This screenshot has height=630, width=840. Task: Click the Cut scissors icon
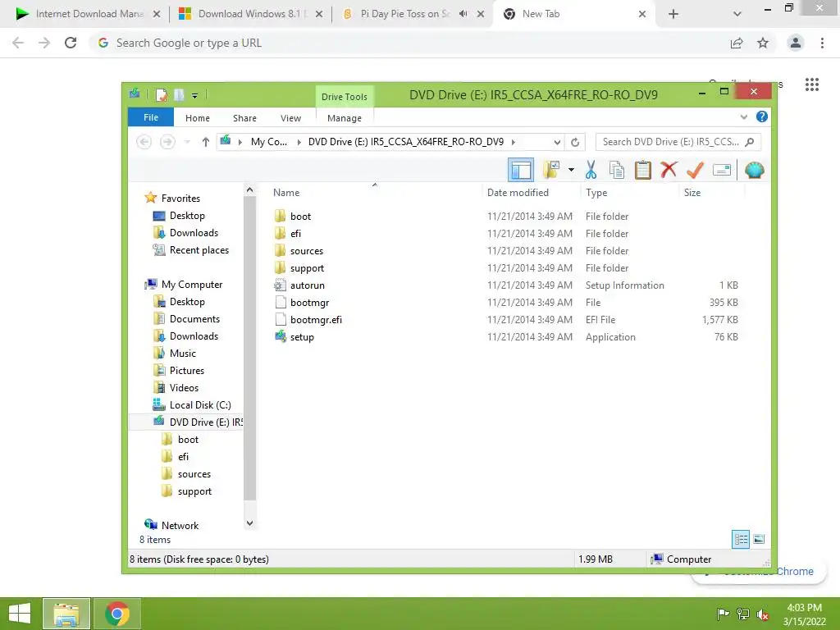[x=591, y=171]
